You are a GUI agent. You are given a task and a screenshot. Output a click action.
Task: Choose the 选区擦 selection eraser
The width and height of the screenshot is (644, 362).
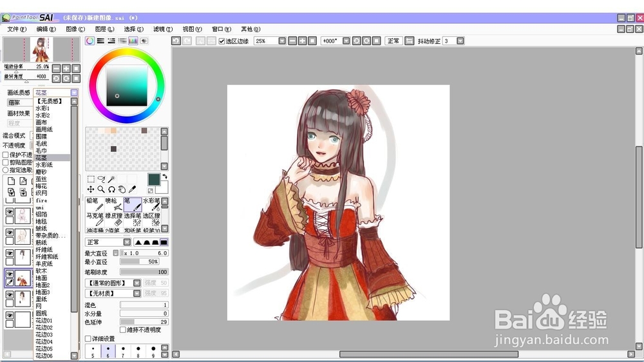coord(151,219)
